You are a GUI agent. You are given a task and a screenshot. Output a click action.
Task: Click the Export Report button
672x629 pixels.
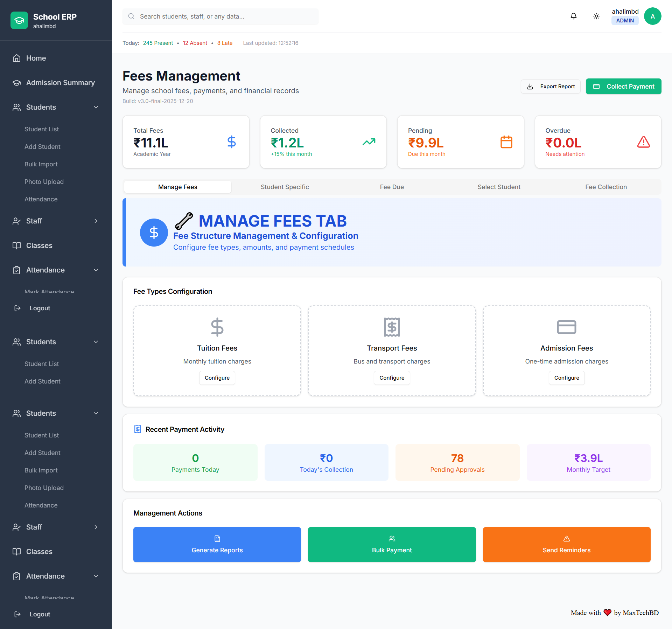(551, 87)
